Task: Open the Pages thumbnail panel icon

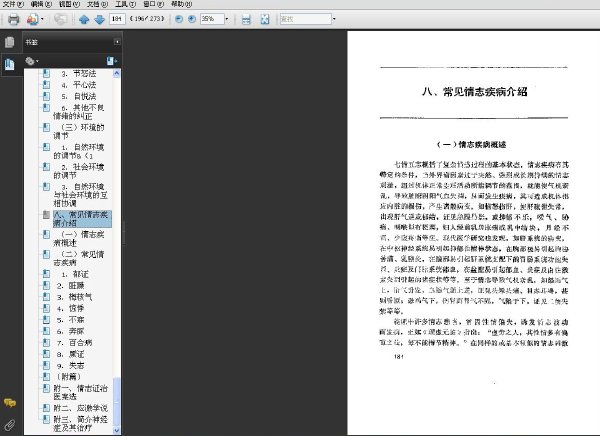Action: tap(10, 42)
